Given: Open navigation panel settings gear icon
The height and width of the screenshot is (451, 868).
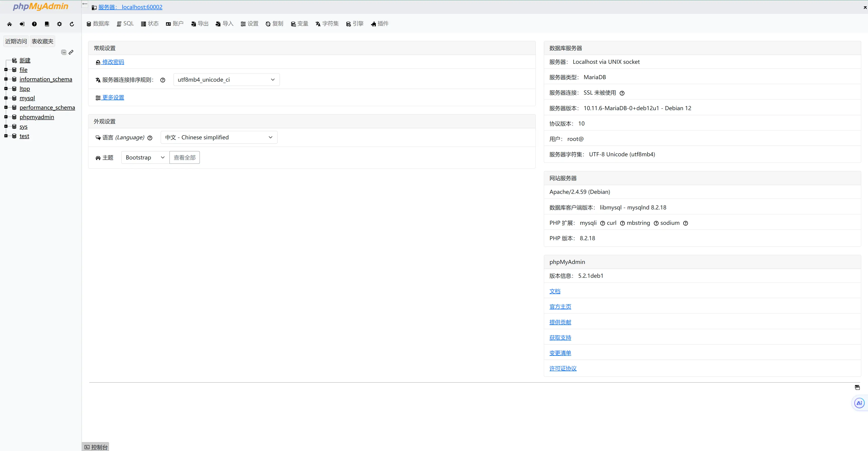Looking at the screenshot, I should coord(59,24).
